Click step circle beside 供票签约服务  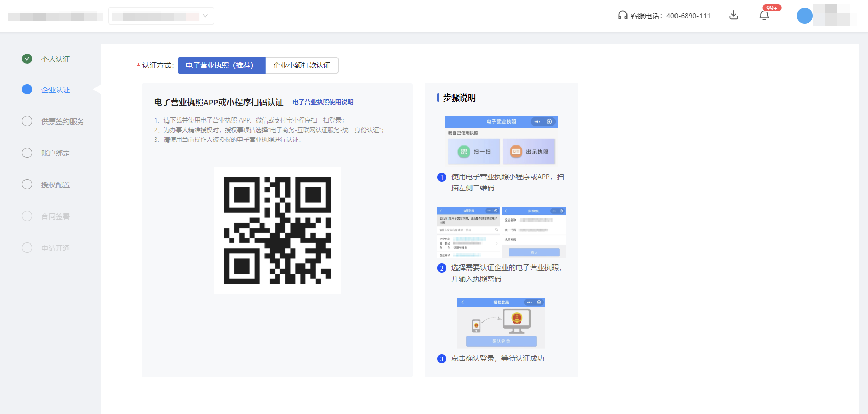27,121
